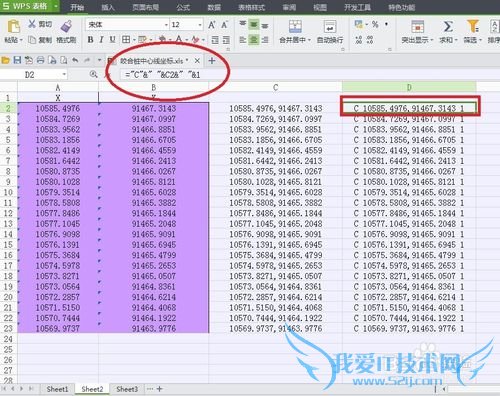
Task: Click the formula bar input field
Action: (310, 75)
